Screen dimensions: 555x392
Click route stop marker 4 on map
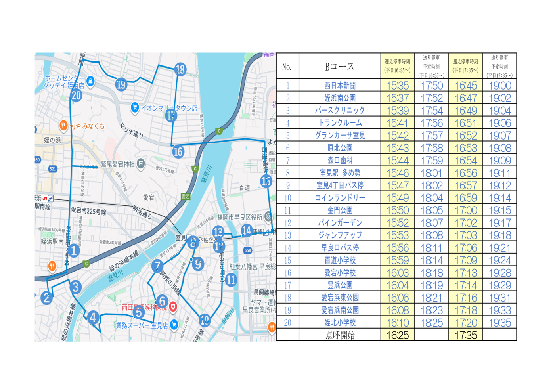(x=93, y=317)
